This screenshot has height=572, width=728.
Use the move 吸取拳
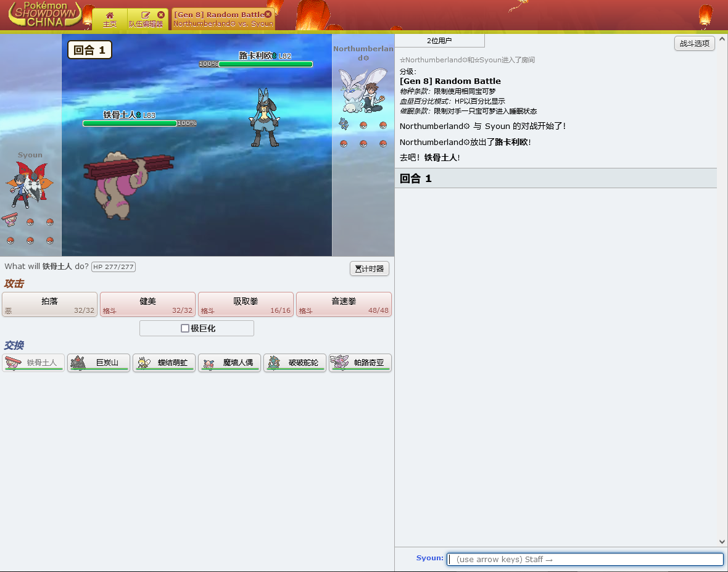(246, 304)
